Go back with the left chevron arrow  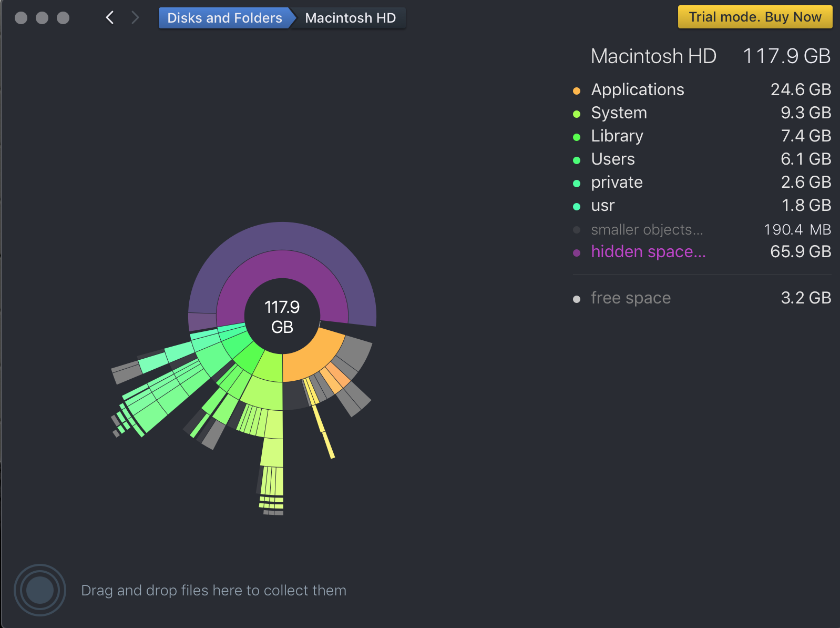click(x=110, y=18)
